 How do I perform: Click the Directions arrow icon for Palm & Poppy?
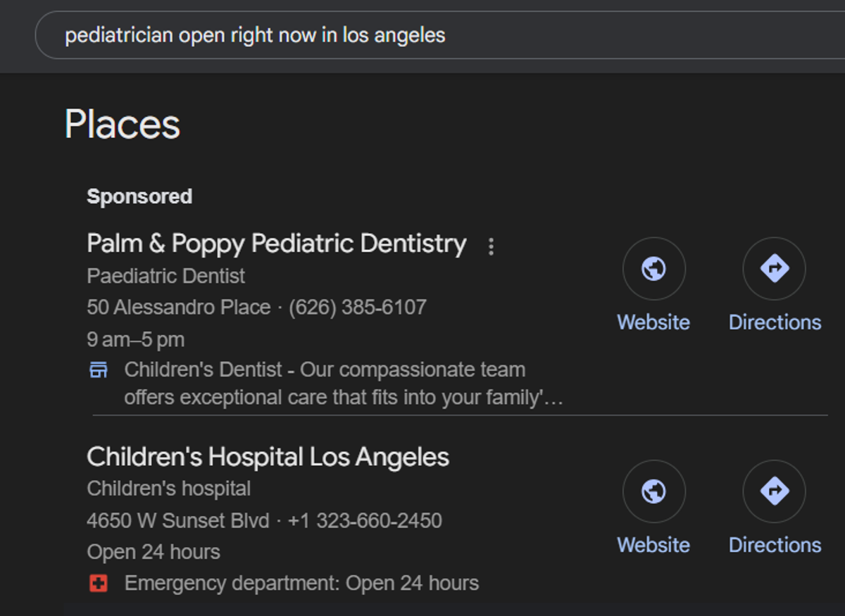click(x=775, y=269)
